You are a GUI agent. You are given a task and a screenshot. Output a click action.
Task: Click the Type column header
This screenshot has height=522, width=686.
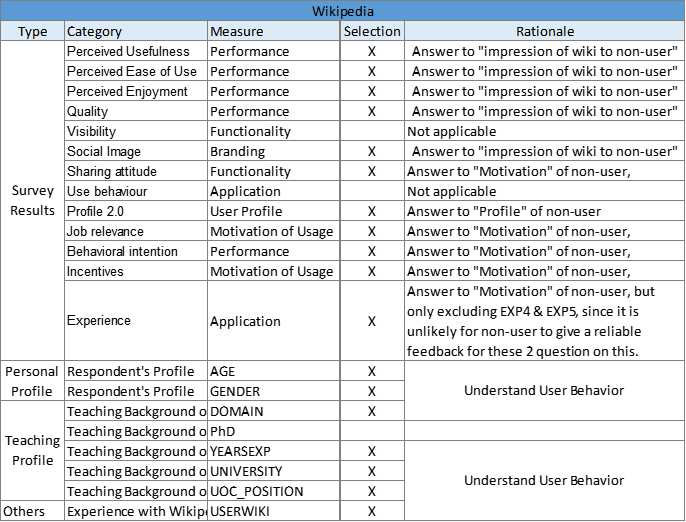[x=32, y=31]
